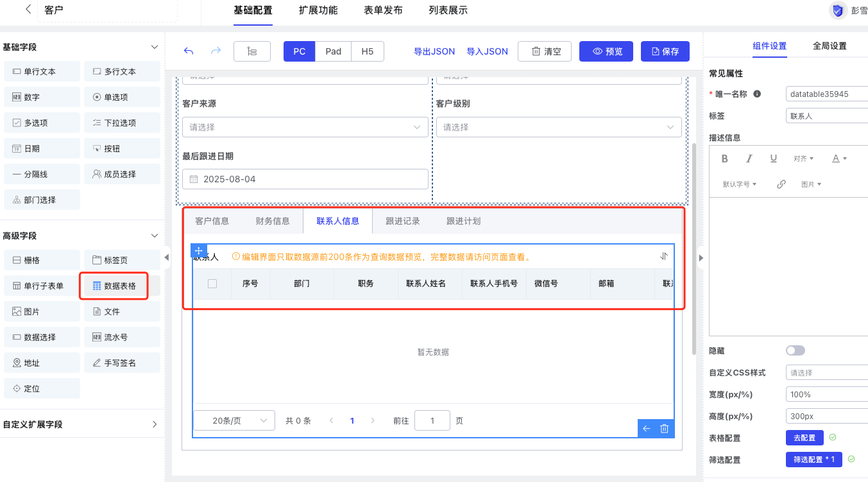The height and width of the screenshot is (482, 868).
Task: Switch to 扩展功能 tab
Action: (x=318, y=10)
